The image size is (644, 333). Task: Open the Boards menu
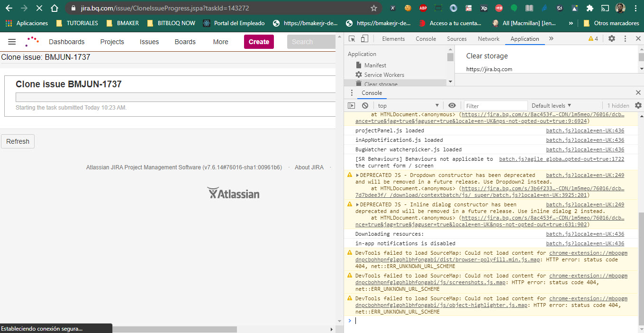(x=185, y=42)
